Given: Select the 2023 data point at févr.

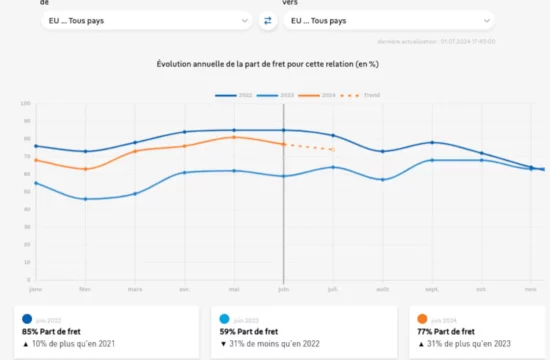Looking at the screenshot, I should click(85, 199).
